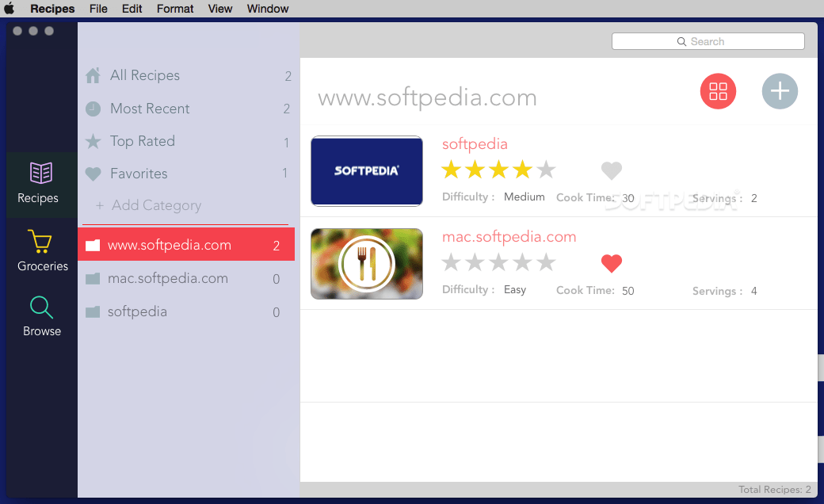824x504 pixels.
Task: Select Favorites in the category list
Action: (188, 174)
